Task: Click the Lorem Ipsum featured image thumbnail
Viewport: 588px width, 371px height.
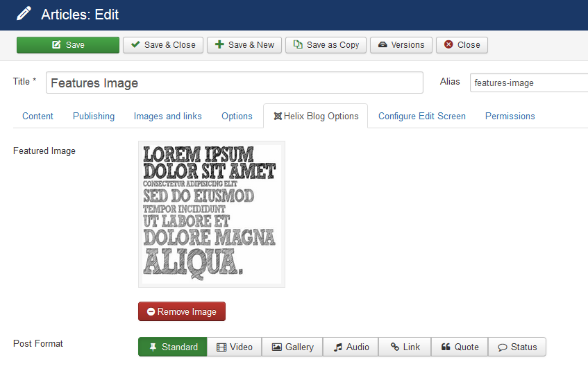Action: point(211,214)
